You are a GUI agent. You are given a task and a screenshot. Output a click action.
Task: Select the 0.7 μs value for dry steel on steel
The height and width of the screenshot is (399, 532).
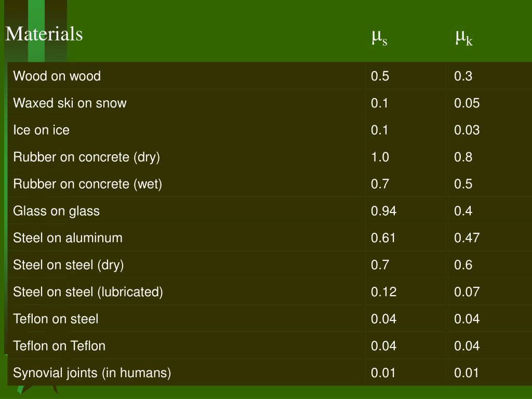(380, 264)
